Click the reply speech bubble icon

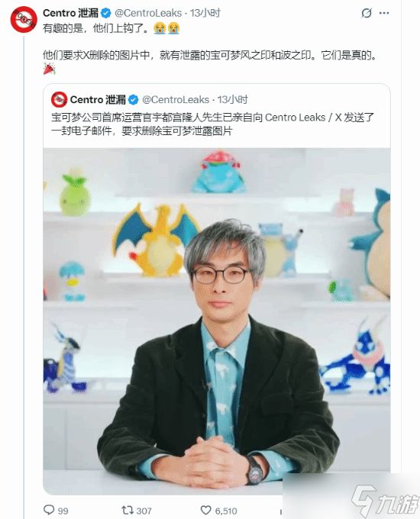[x=49, y=510]
